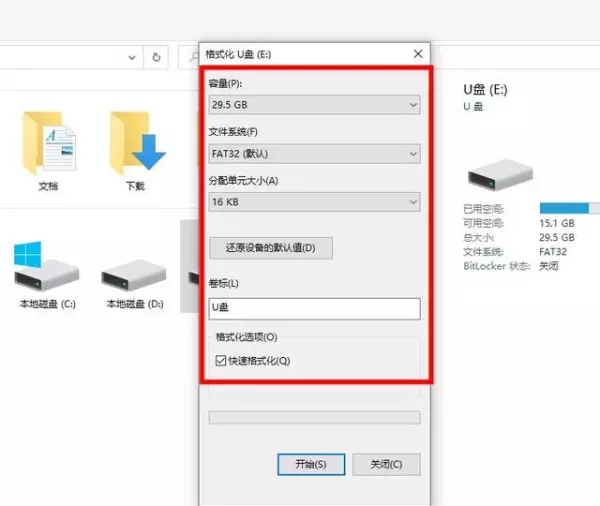Open the 容量 dropdown showing 29.5 GB

coord(315,105)
